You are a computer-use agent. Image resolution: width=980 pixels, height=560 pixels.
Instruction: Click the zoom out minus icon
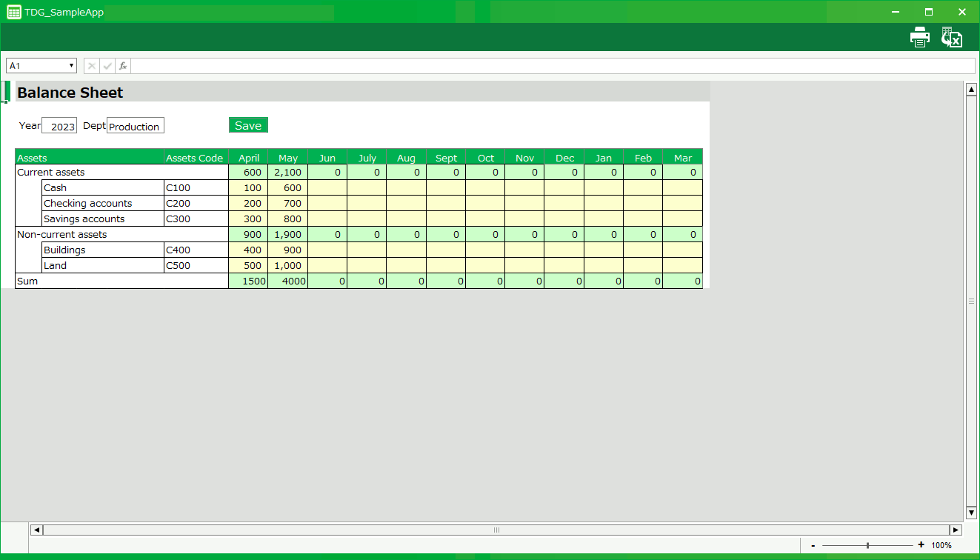813,545
